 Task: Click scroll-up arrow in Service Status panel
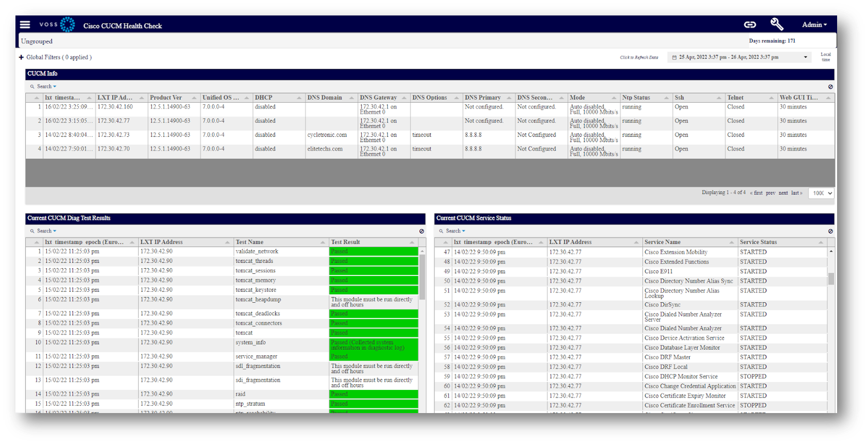[831, 252]
